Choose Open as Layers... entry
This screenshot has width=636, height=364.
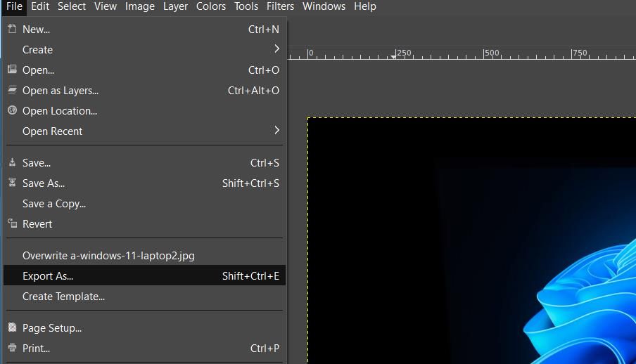[144, 91]
